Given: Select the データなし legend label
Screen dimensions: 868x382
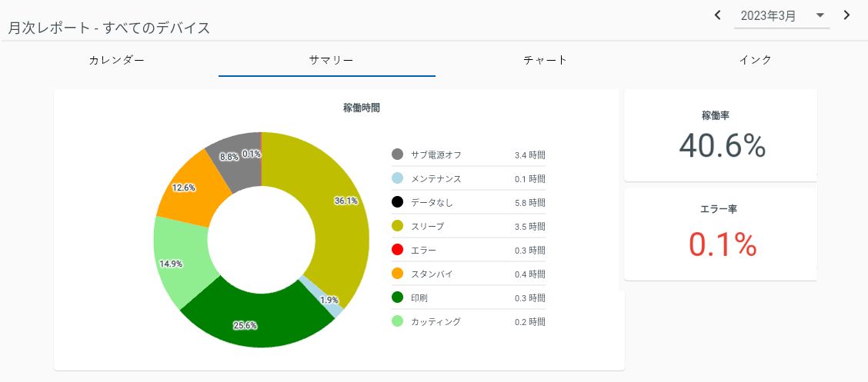Looking at the screenshot, I should tap(432, 202).
